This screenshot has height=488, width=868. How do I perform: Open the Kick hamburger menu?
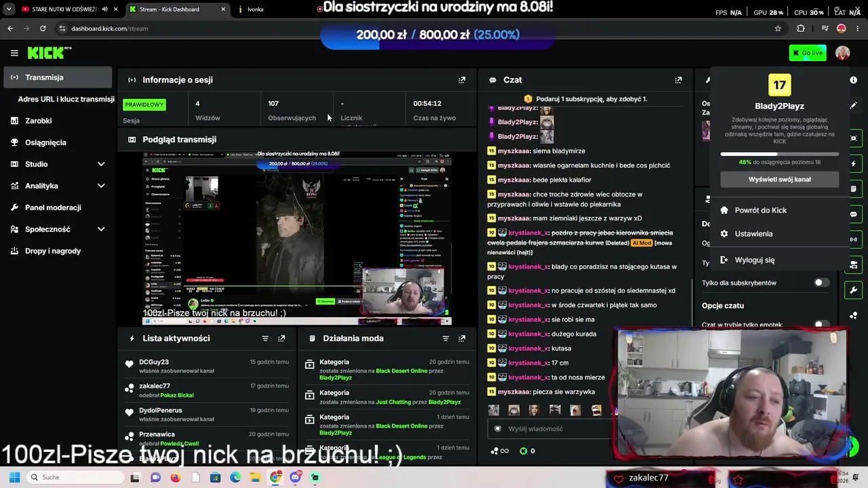coord(14,53)
